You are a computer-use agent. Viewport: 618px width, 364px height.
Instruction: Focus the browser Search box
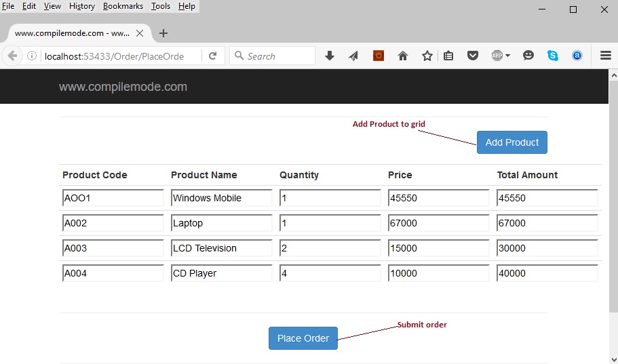coord(278,56)
